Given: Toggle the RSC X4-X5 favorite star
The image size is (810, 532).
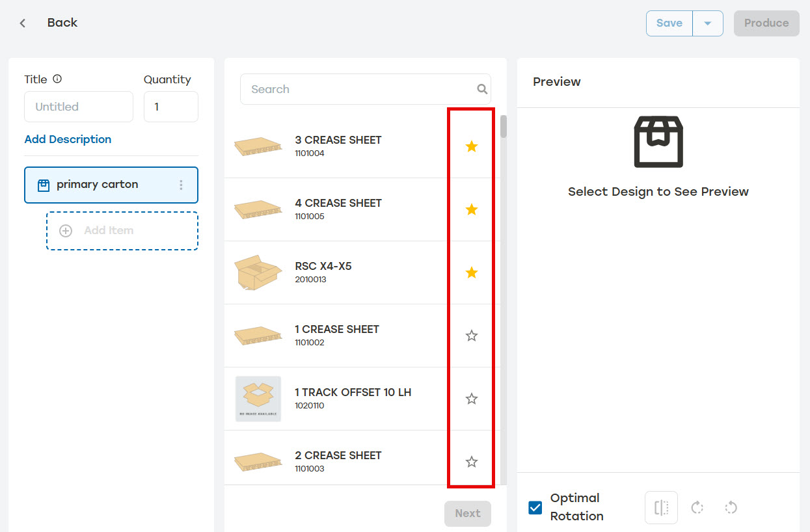Looking at the screenshot, I should click(472, 273).
